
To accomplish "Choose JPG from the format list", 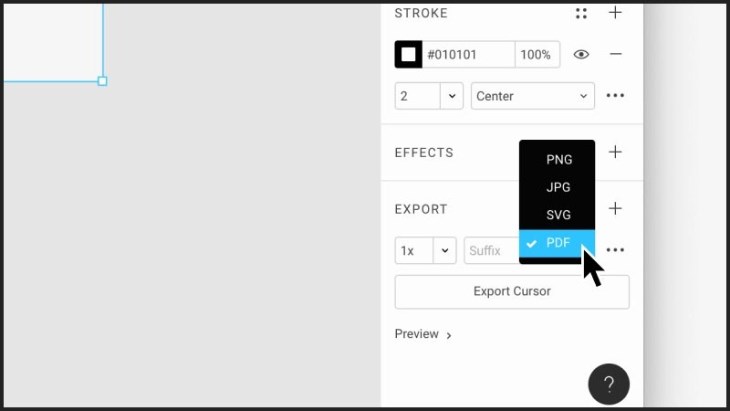I will (557, 187).
